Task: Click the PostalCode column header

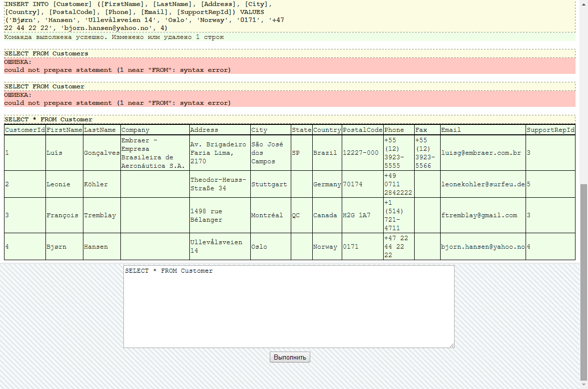Action: (x=361, y=129)
